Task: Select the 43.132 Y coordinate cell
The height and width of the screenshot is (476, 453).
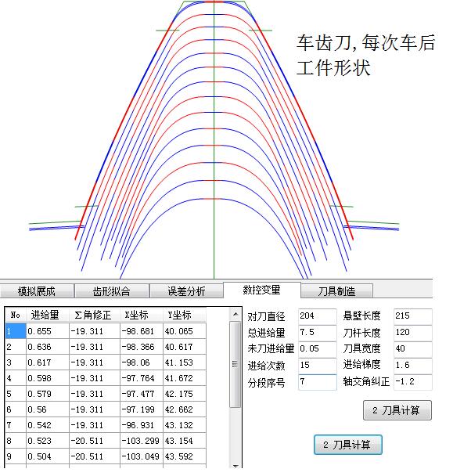Action: (185, 425)
